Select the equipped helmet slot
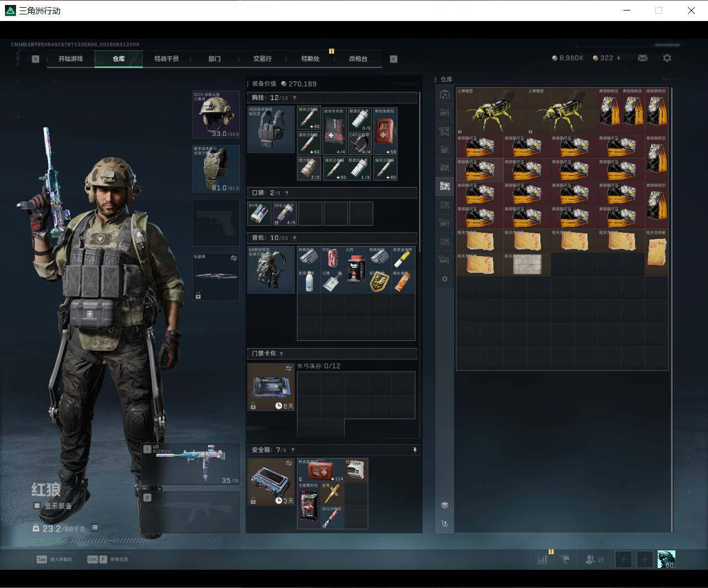The width and height of the screenshot is (708, 588). 216,115
